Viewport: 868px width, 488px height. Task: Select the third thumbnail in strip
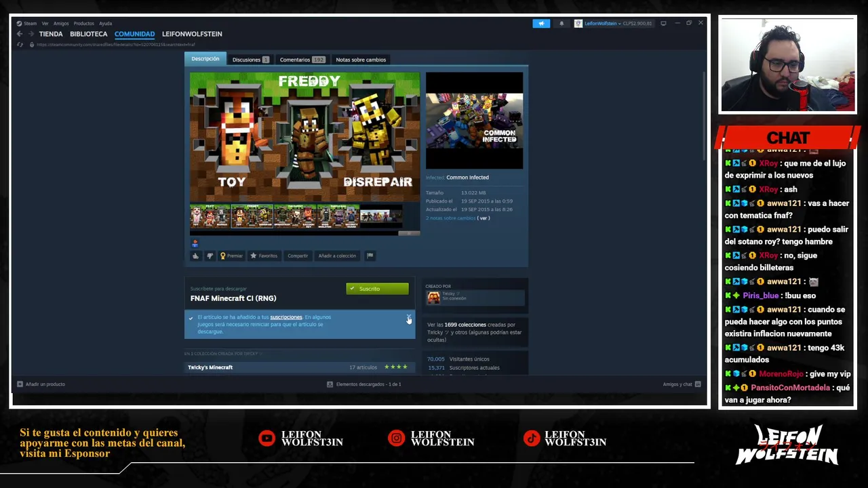pos(294,216)
